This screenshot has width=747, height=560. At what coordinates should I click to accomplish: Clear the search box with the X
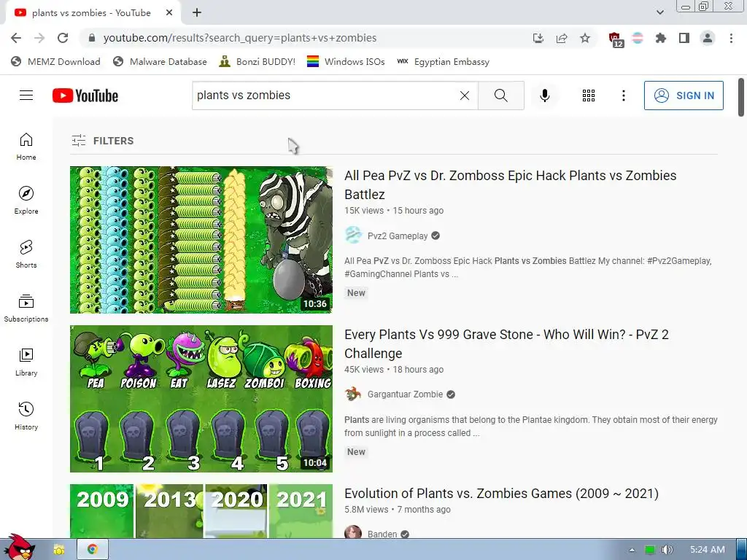click(465, 96)
